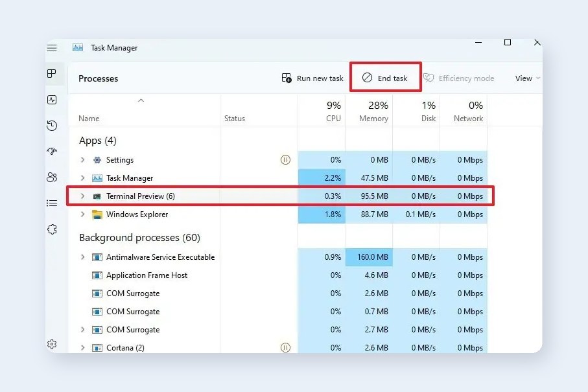Expand the Settings process group
The height and width of the screenshot is (392, 588).
pyautogui.click(x=82, y=159)
